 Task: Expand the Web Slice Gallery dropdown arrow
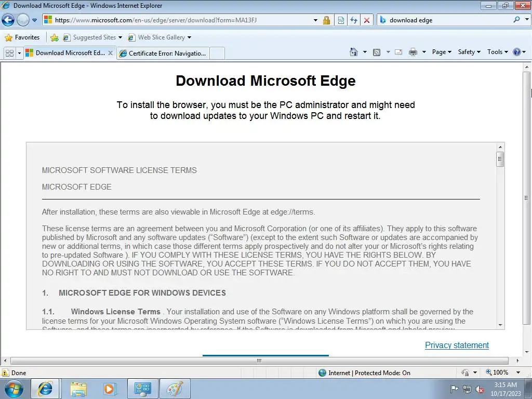189,37
